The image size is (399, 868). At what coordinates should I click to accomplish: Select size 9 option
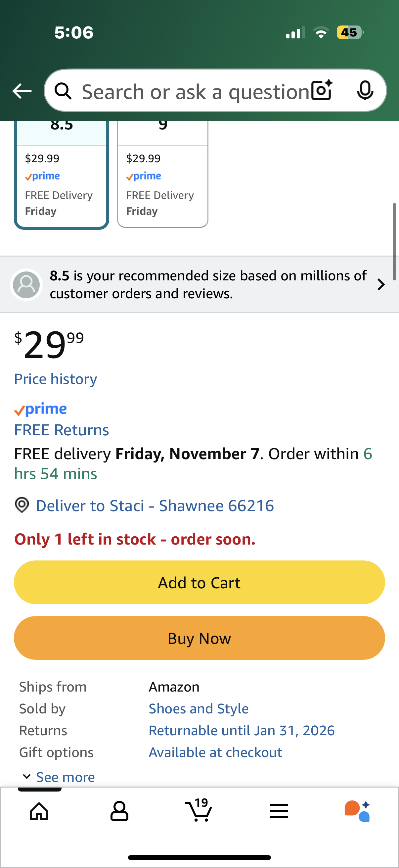[163, 175]
